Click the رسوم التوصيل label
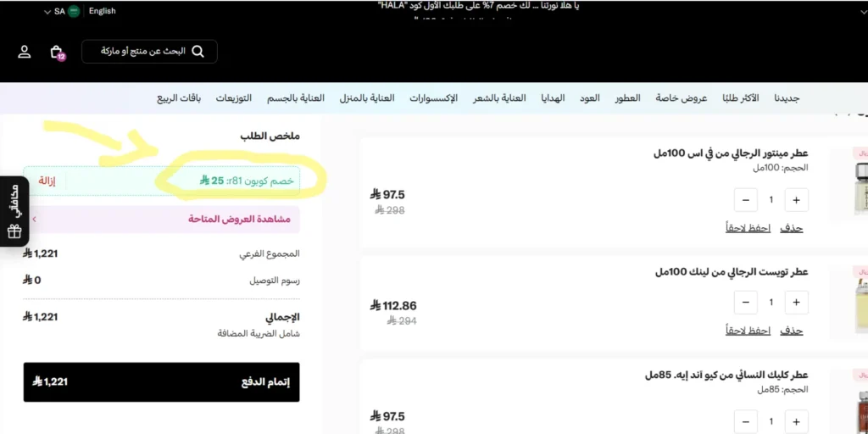Viewport: 868px width, 434px height. coord(275,281)
